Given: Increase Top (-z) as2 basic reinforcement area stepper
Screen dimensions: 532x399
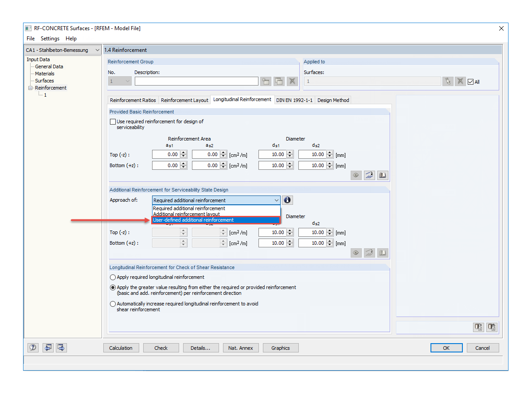Looking at the screenshot, I should [x=223, y=152].
